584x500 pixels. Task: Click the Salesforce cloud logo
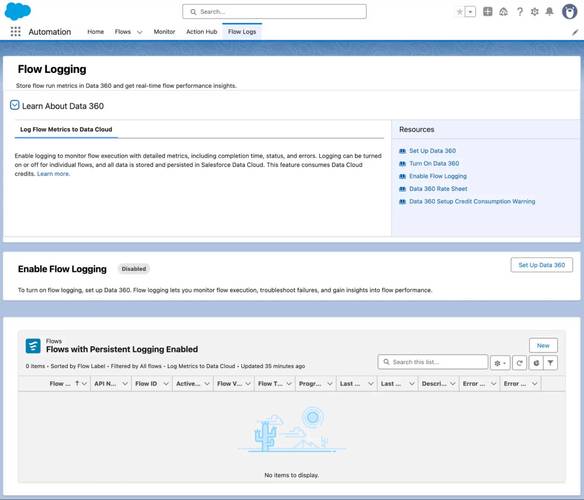pos(18,11)
